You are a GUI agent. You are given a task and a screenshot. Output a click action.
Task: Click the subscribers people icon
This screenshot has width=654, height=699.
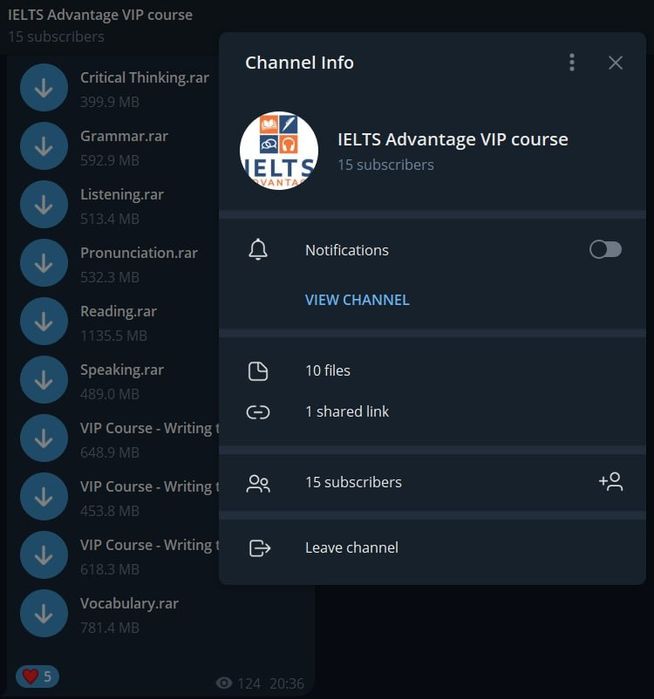pos(258,483)
